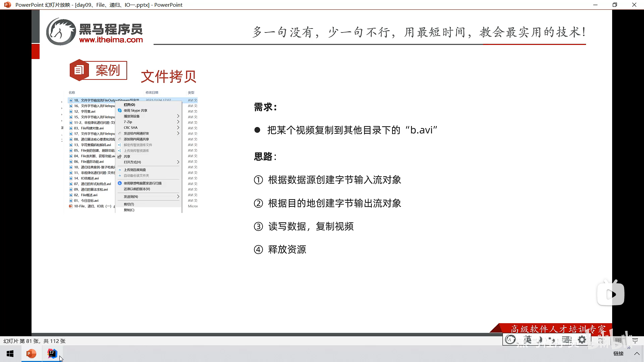
Task: Open the IME soft keyboard icon
Action: coord(567,340)
